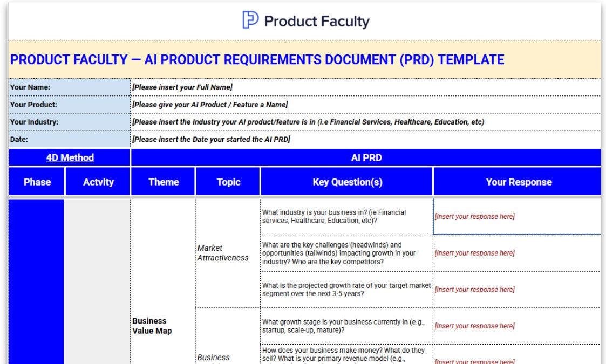Image resolution: width=606 pixels, height=364 pixels.
Task: Click the projected growth rate question
Action: tap(346, 290)
